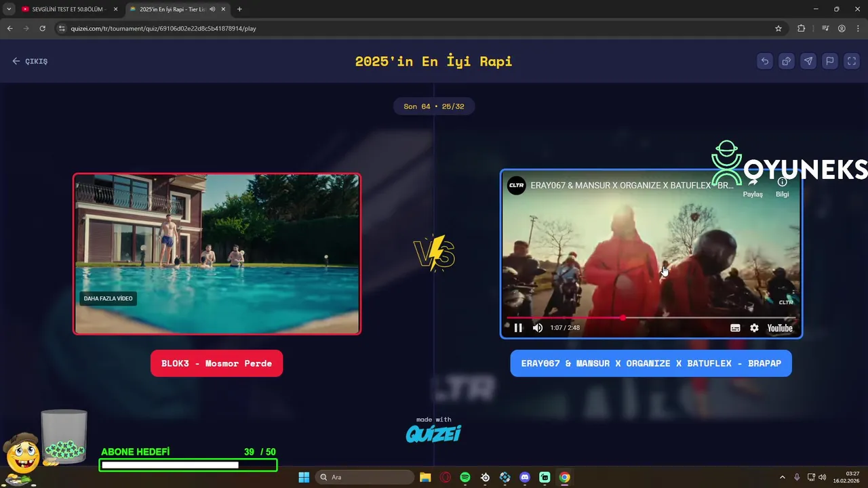Open a new browser tab
The image size is (868, 488).
click(x=239, y=9)
